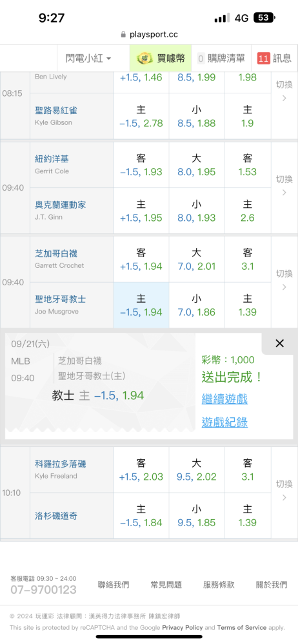
Task: Select Yankees 客 –1.5, 1.93 spread cell
Action: click(141, 165)
